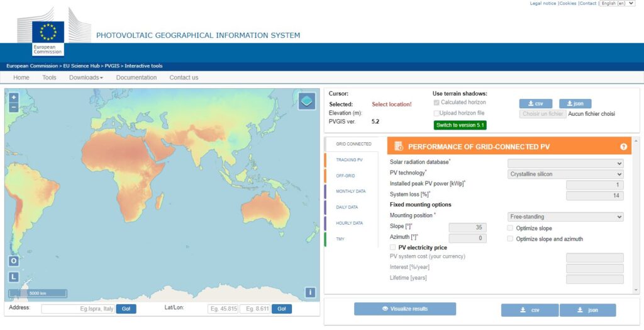Select the TMY tab
644x330 pixels.
[340, 239]
